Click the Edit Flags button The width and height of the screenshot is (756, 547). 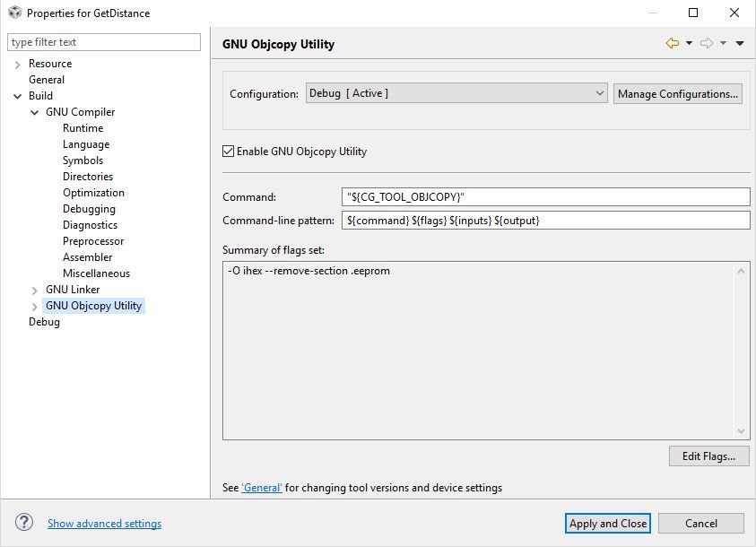pos(708,456)
